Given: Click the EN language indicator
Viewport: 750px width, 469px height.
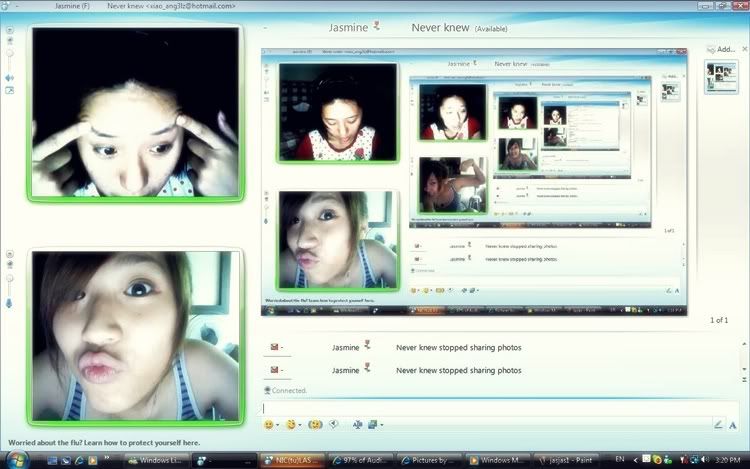Looking at the screenshot, I should pyautogui.click(x=620, y=459).
